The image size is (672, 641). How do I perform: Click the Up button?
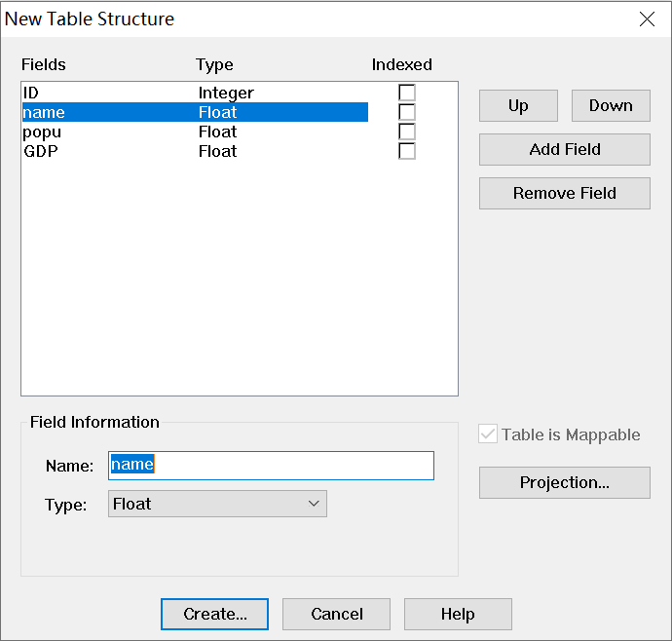pos(518,106)
